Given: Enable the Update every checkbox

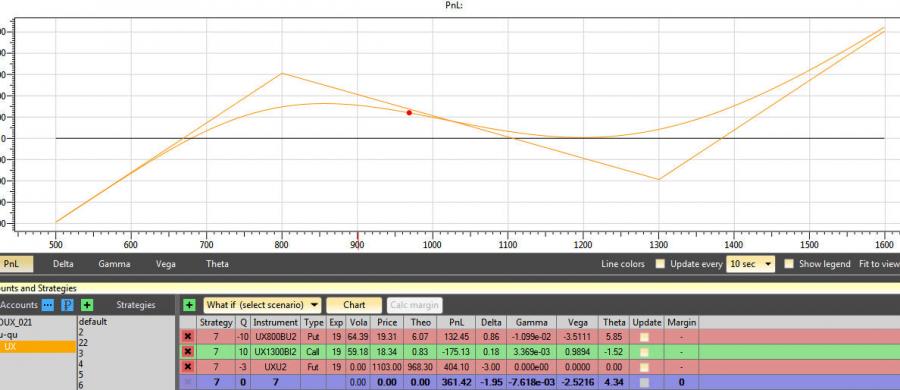Looking at the screenshot, I should [x=661, y=264].
